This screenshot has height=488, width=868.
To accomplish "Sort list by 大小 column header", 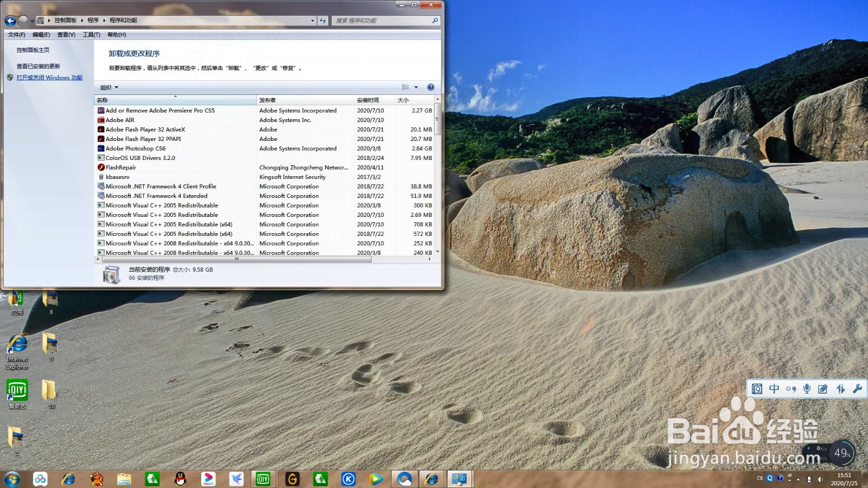I will click(x=414, y=100).
